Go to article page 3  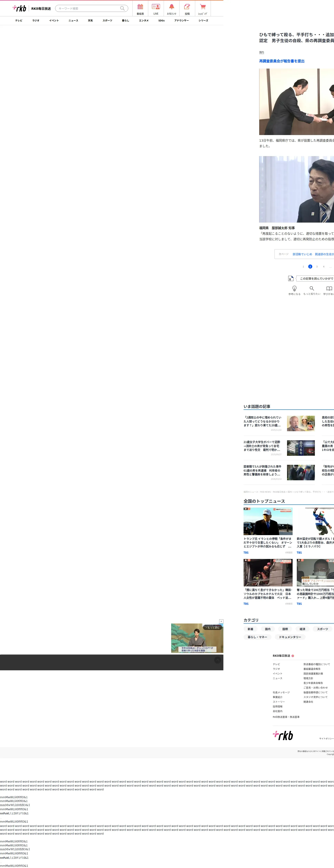click(x=317, y=267)
